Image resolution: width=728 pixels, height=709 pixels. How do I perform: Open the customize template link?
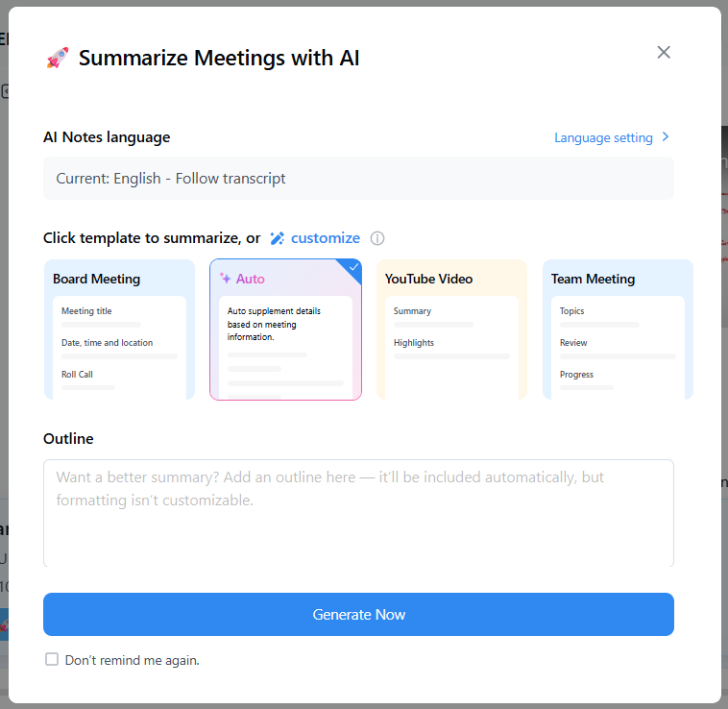[326, 238]
